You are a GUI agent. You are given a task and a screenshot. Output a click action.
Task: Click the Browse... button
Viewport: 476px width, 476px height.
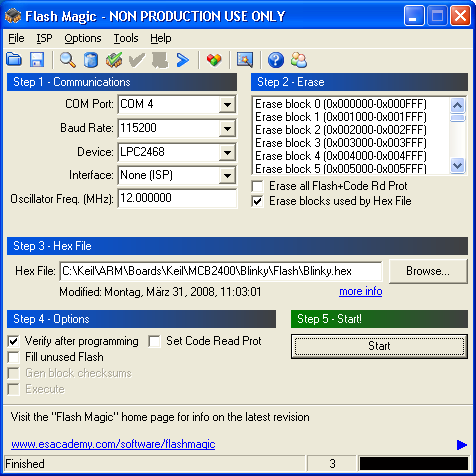point(428,271)
